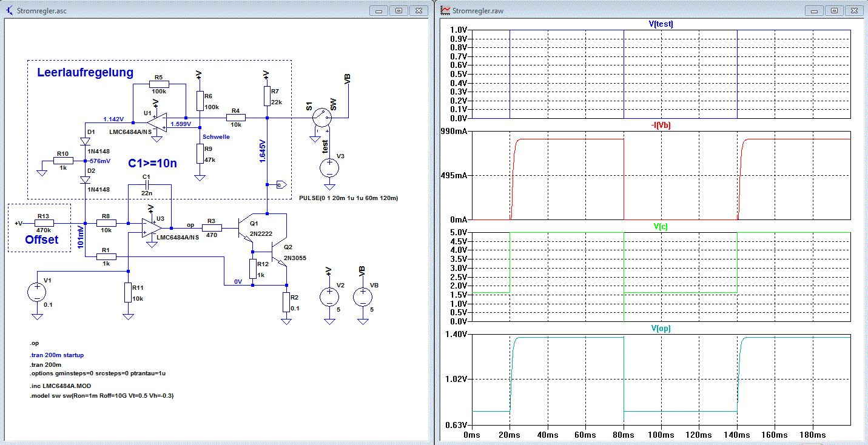Click the V(test) trace label
This screenshot has width=868, height=445.
point(661,24)
